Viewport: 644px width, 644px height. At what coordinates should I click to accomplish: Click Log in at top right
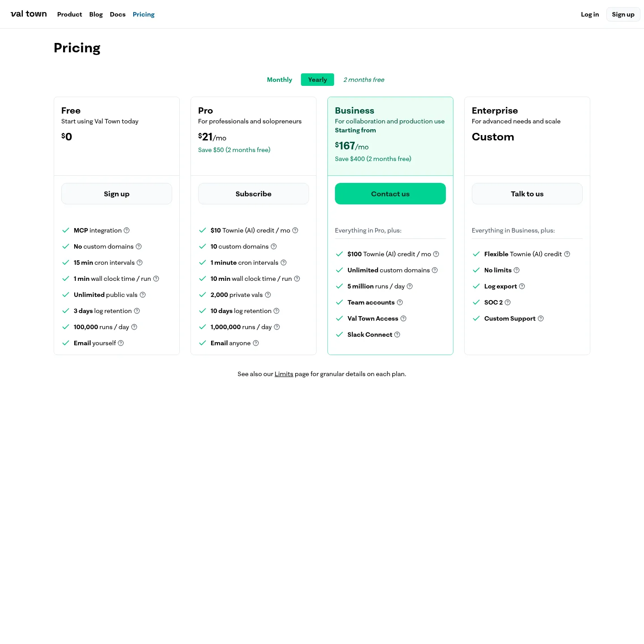click(590, 14)
